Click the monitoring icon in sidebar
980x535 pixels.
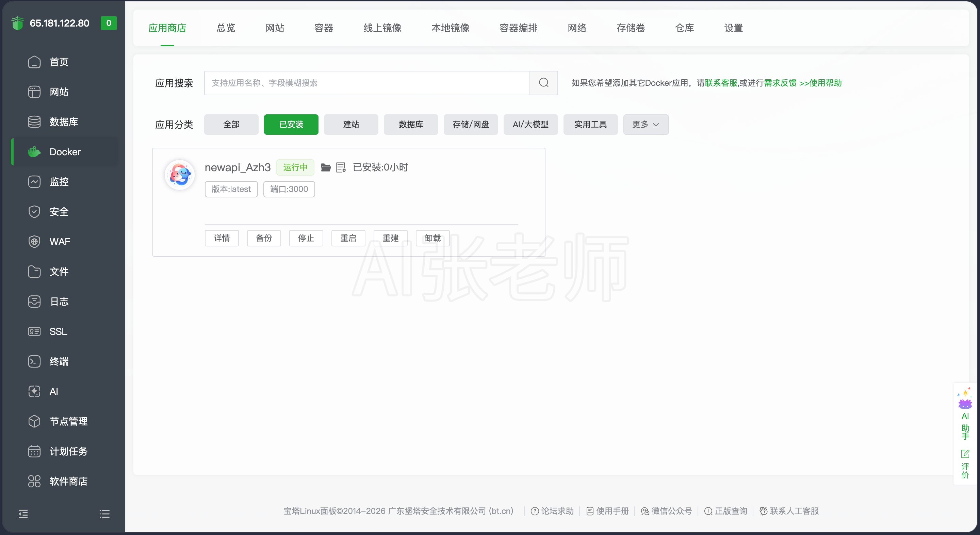point(34,182)
